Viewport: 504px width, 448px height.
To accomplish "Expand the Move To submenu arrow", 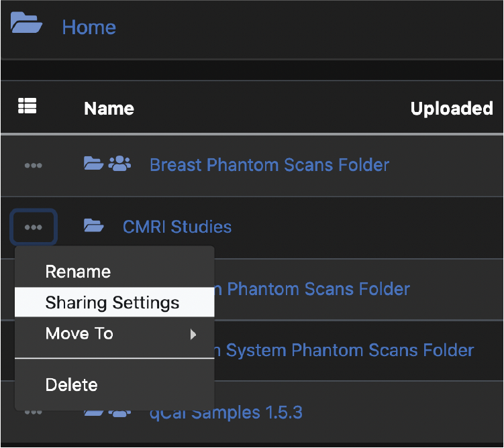I will [193, 334].
